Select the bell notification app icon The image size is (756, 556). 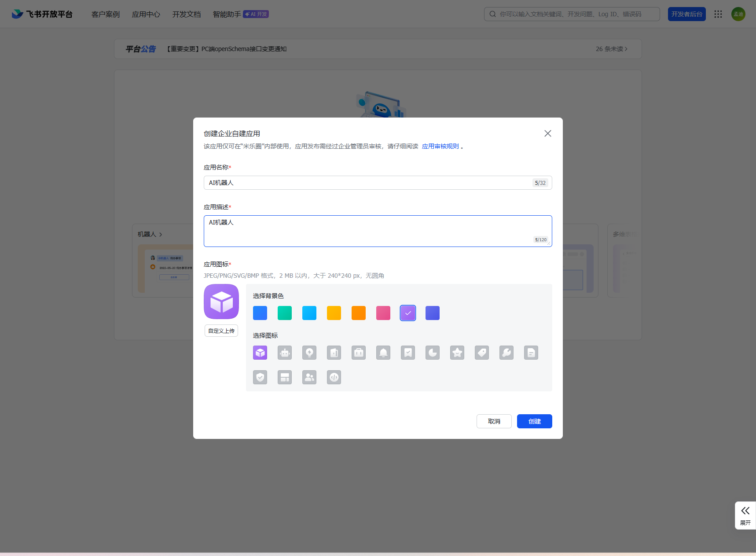(383, 353)
